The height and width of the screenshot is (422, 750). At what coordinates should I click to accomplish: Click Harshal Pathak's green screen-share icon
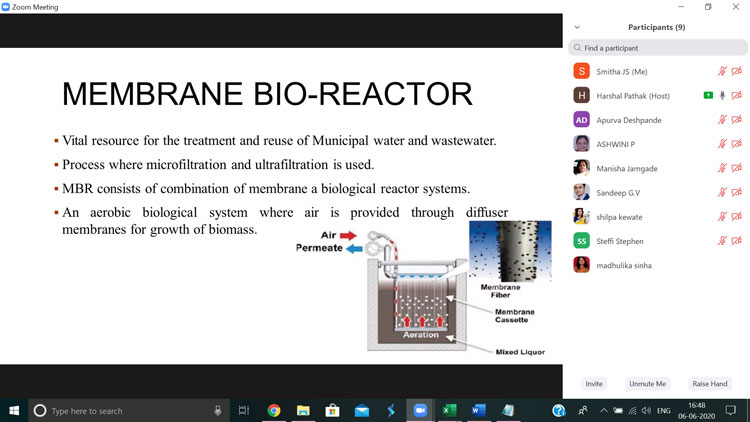point(708,95)
